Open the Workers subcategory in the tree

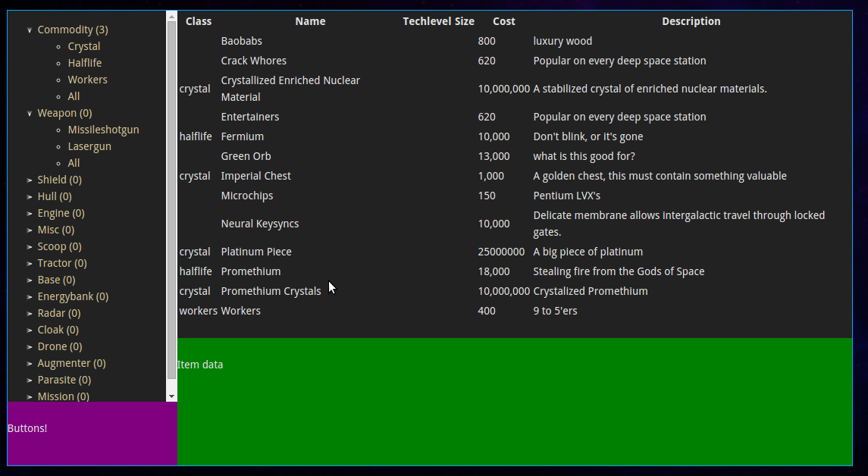click(x=87, y=80)
